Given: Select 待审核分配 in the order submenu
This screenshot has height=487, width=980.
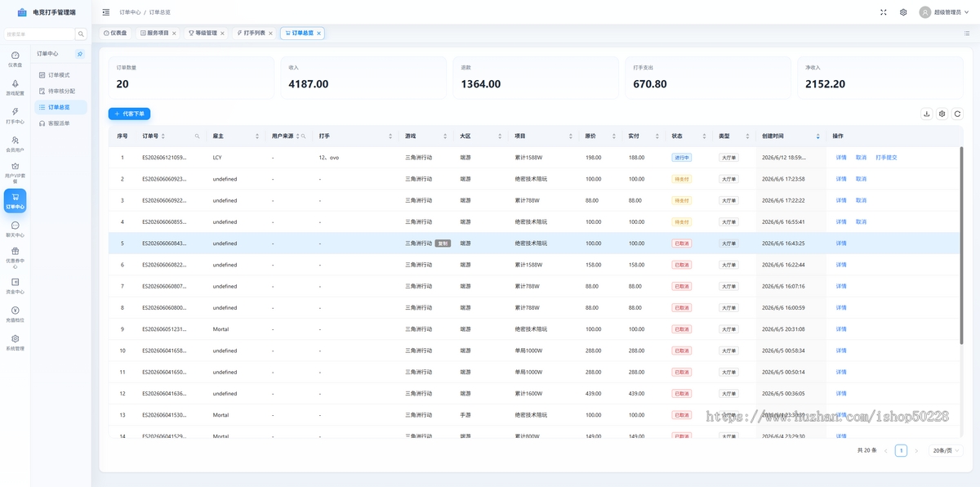Looking at the screenshot, I should tap(61, 91).
